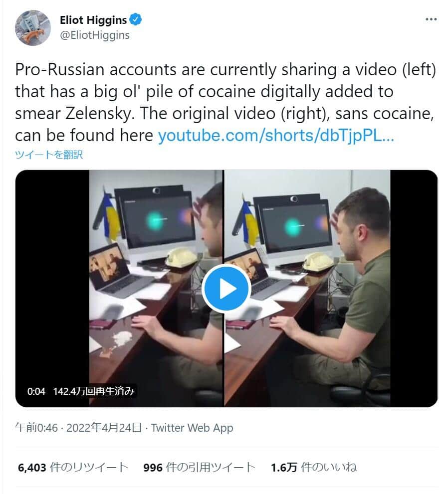The image size is (448, 494).
Task: Open the tweet's three-dot more menu
Action: pos(431,19)
